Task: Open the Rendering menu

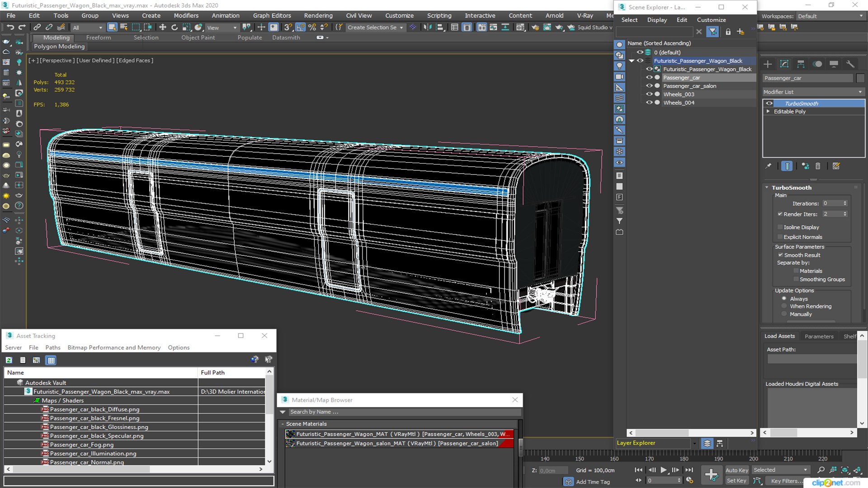Action: pyautogui.click(x=318, y=15)
